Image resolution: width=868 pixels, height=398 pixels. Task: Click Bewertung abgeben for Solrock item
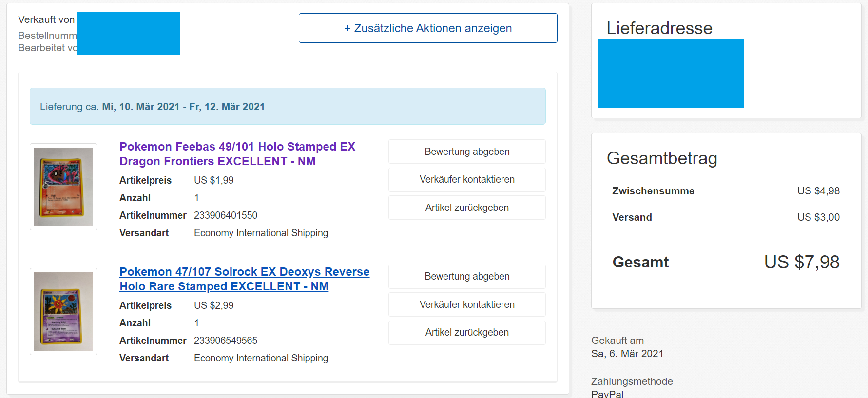click(x=467, y=276)
